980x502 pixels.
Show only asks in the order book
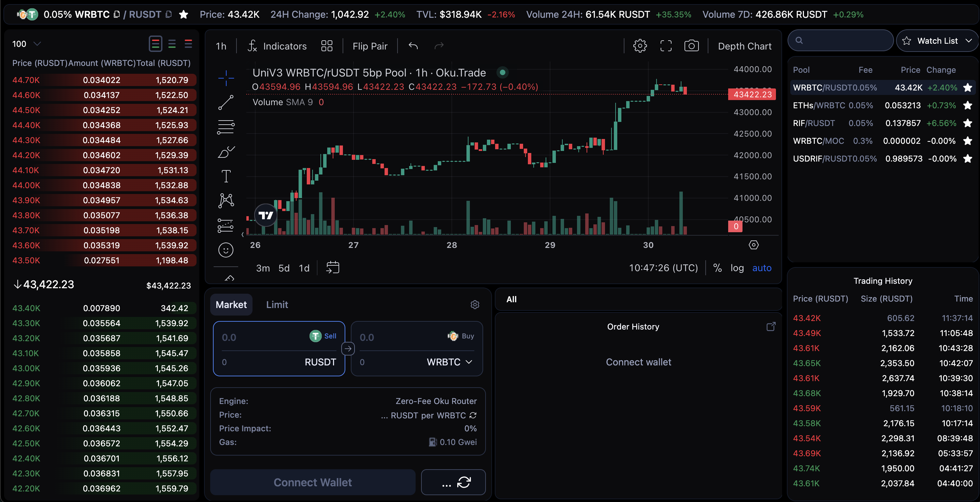(188, 44)
